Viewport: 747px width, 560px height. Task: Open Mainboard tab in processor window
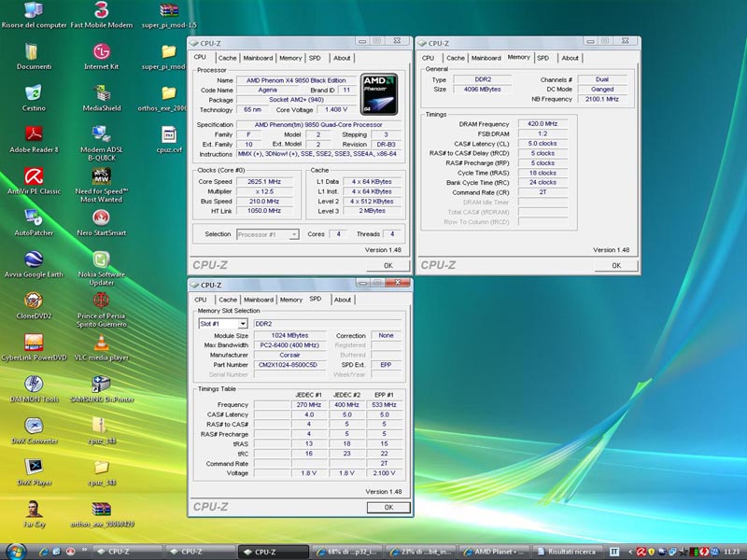[x=258, y=58]
